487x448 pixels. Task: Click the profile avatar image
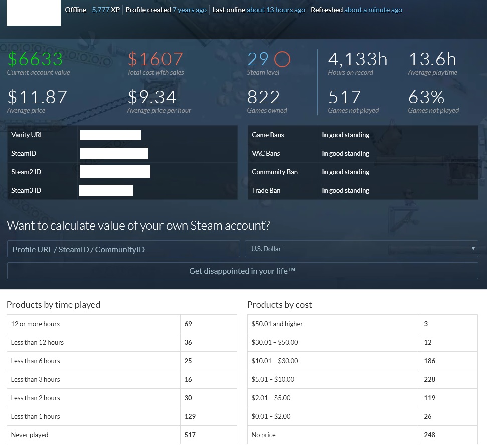click(x=34, y=13)
